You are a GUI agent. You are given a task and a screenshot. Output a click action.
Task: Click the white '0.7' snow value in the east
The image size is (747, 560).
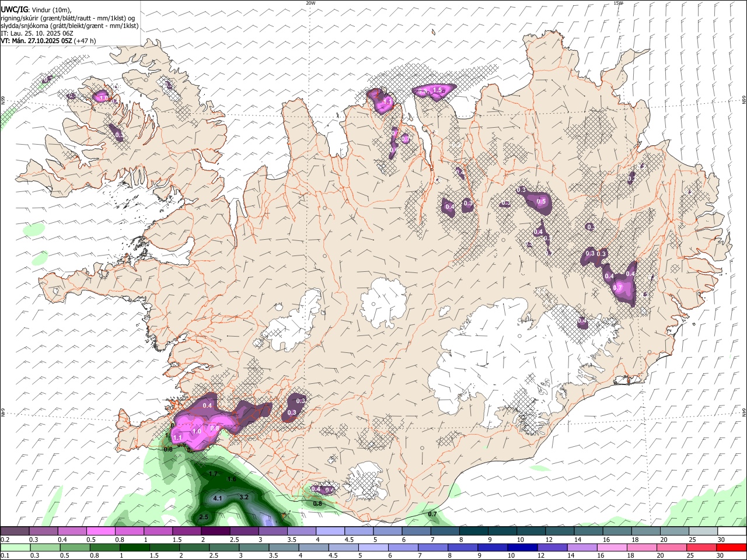pyautogui.click(x=619, y=288)
